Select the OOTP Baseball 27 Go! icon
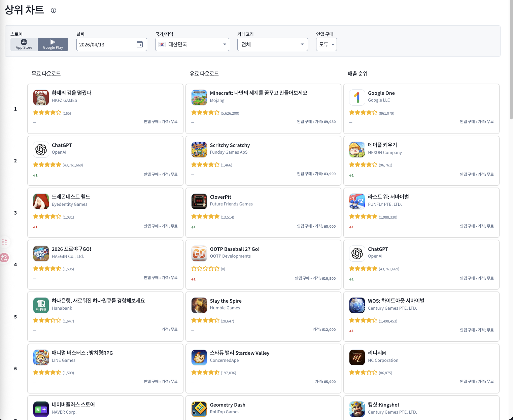Image resolution: width=513 pixels, height=420 pixels. click(199, 254)
